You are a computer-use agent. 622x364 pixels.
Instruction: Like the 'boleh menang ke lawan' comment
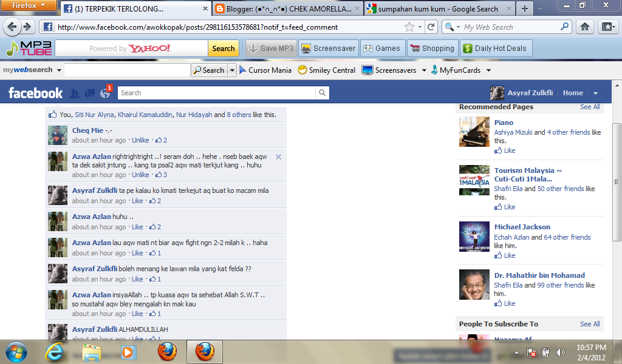pyautogui.click(x=137, y=279)
